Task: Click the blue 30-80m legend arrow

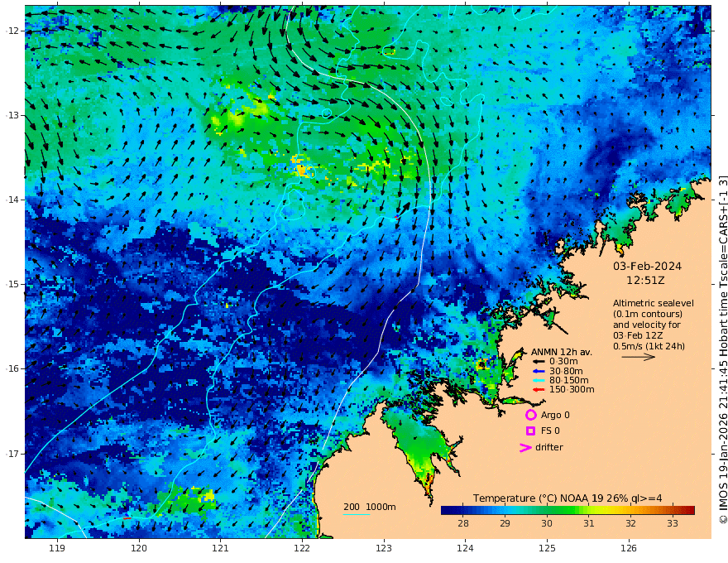Action: pos(538,371)
